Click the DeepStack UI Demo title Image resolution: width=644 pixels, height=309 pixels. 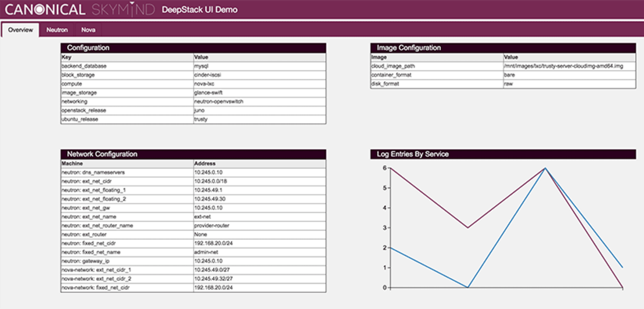(x=200, y=10)
